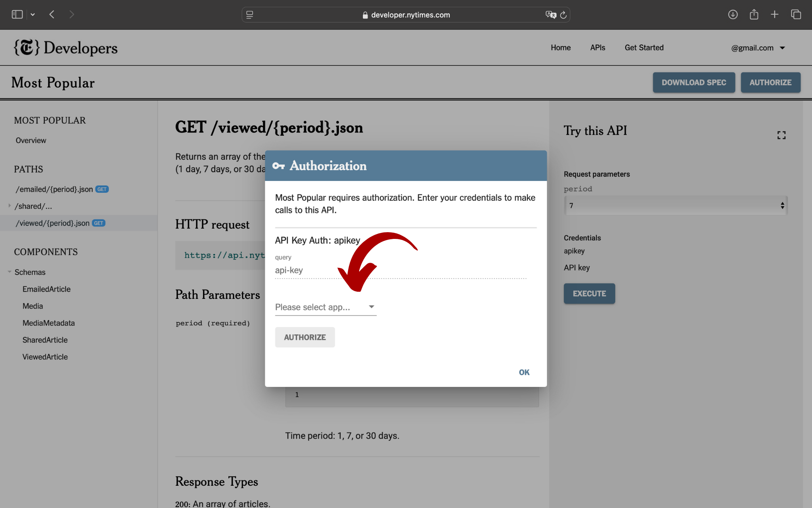Click the 'Credentials' label
This screenshot has width=812, height=508.
tap(582, 238)
